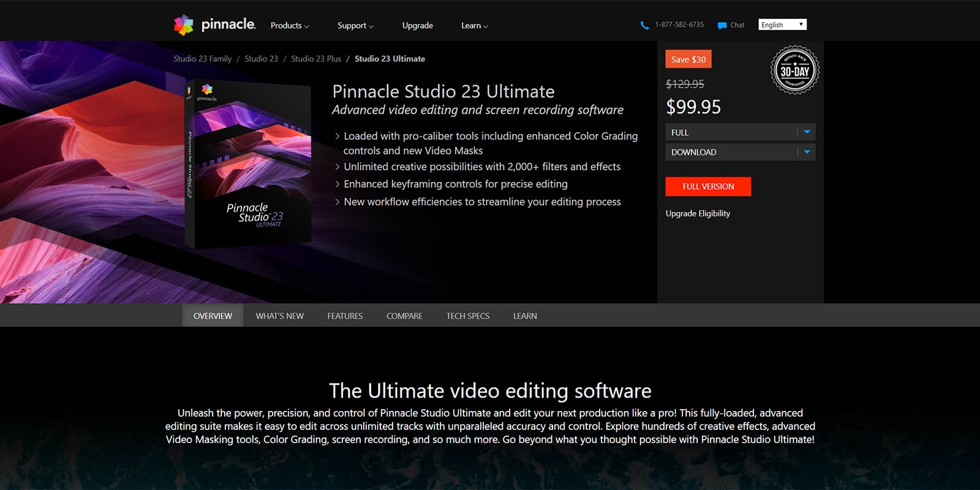Click the Chat link in header
Image resolution: width=980 pixels, height=490 pixels.
coord(737,25)
